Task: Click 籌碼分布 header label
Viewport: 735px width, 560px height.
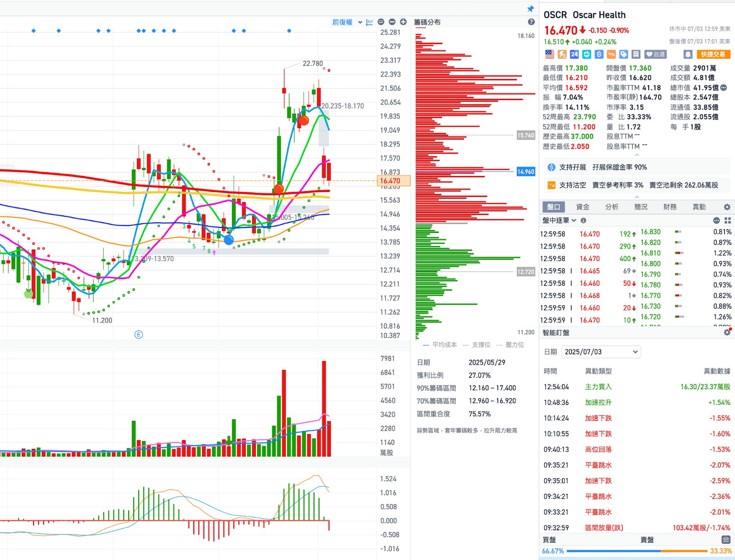Action: (x=427, y=22)
